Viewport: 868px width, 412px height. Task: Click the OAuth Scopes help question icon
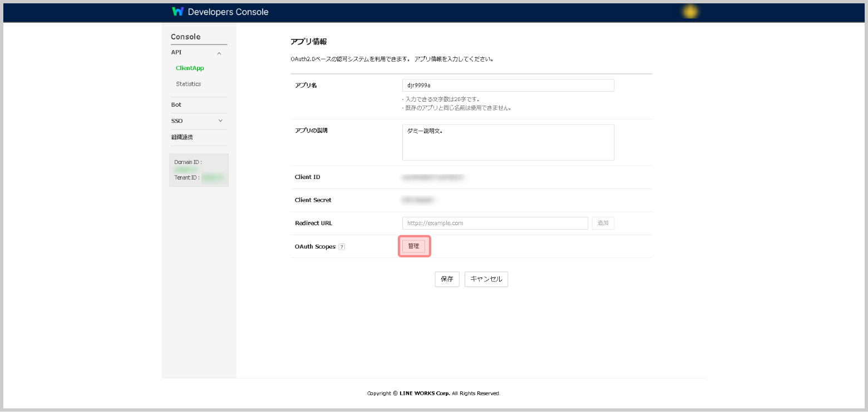point(342,247)
